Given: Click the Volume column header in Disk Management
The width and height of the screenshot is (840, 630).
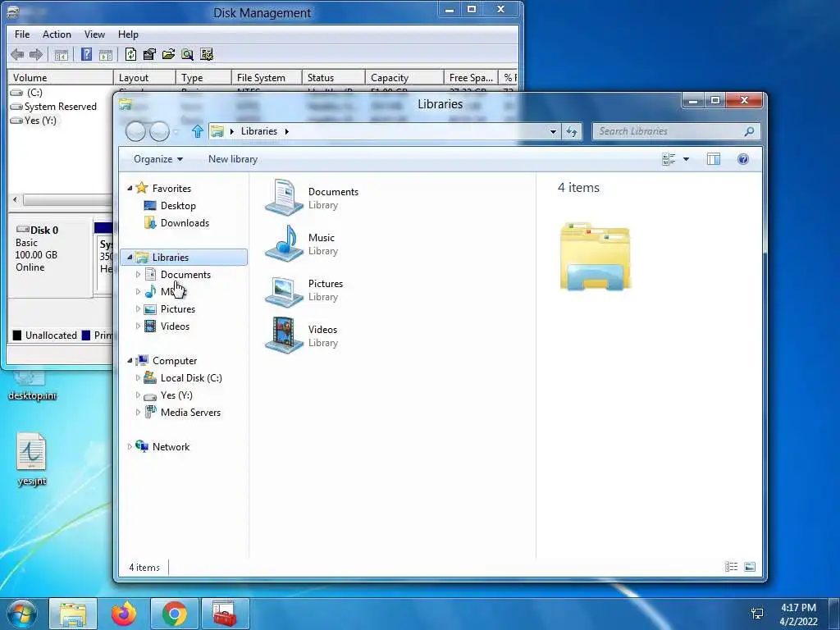Looking at the screenshot, I should pos(60,78).
